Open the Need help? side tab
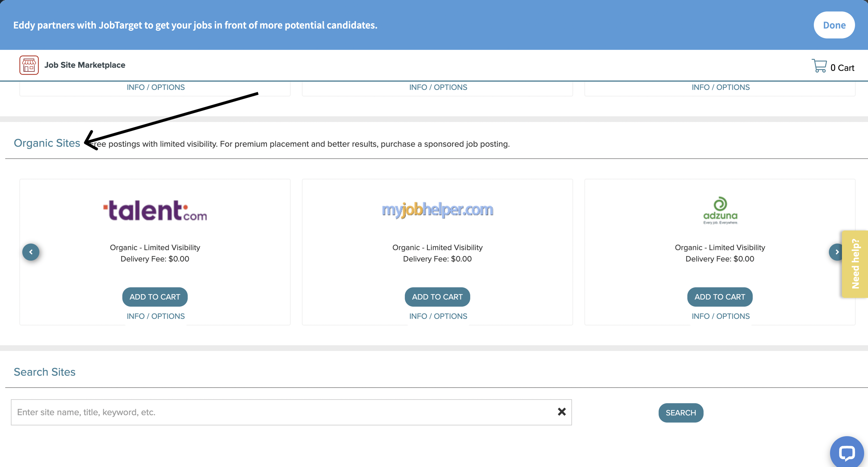The image size is (868, 467). point(855,264)
